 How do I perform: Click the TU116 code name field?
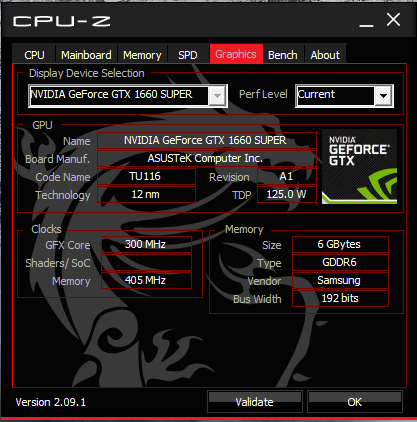click(146, 176)
